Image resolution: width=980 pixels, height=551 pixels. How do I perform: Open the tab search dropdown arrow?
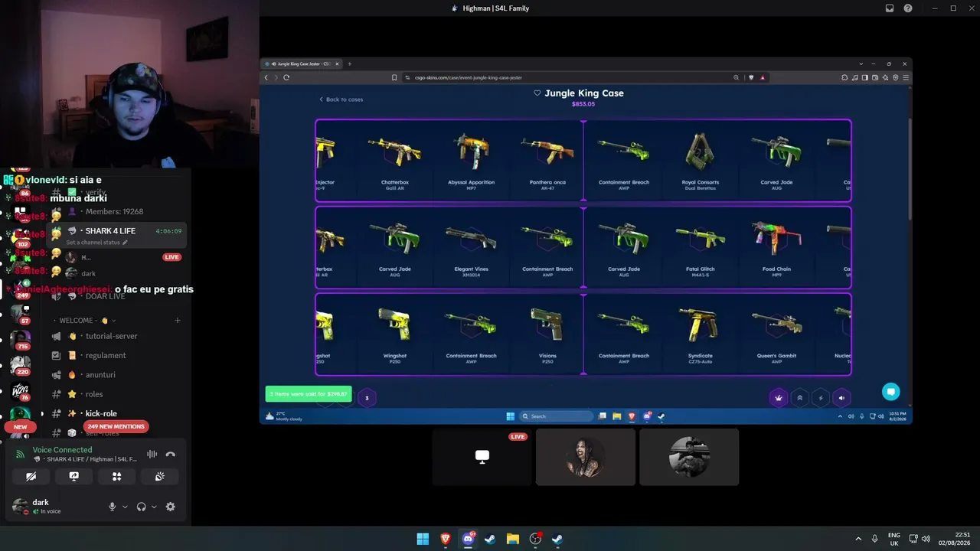861,64
